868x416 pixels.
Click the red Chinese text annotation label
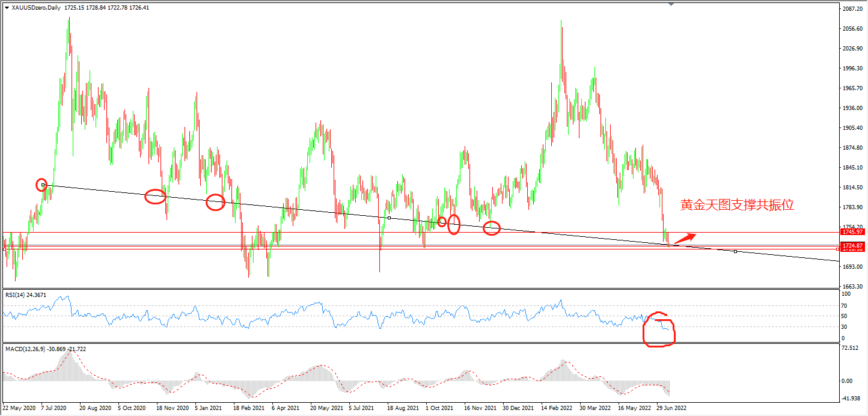point(737,205)
